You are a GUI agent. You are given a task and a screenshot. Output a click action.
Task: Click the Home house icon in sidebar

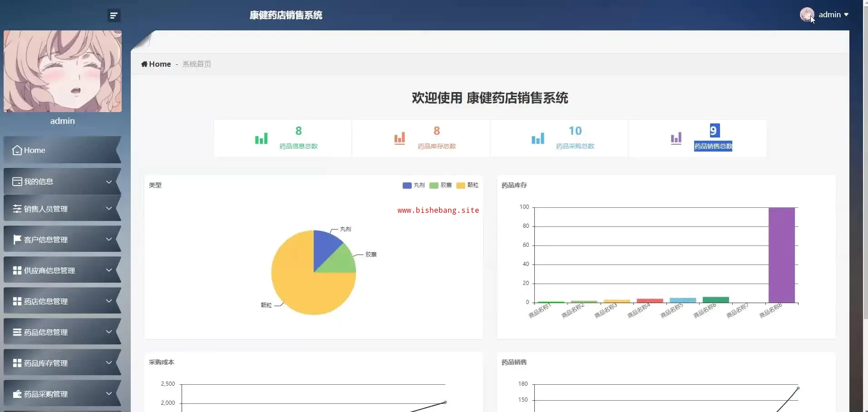coord(17,150)
